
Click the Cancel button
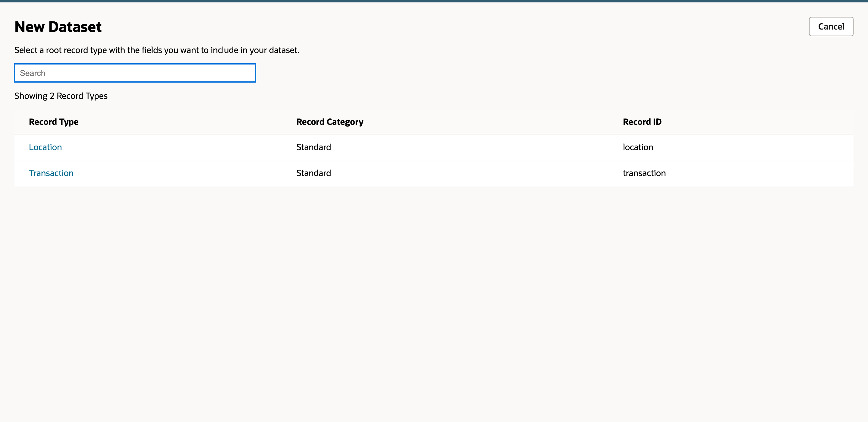[x=831, y=26]
